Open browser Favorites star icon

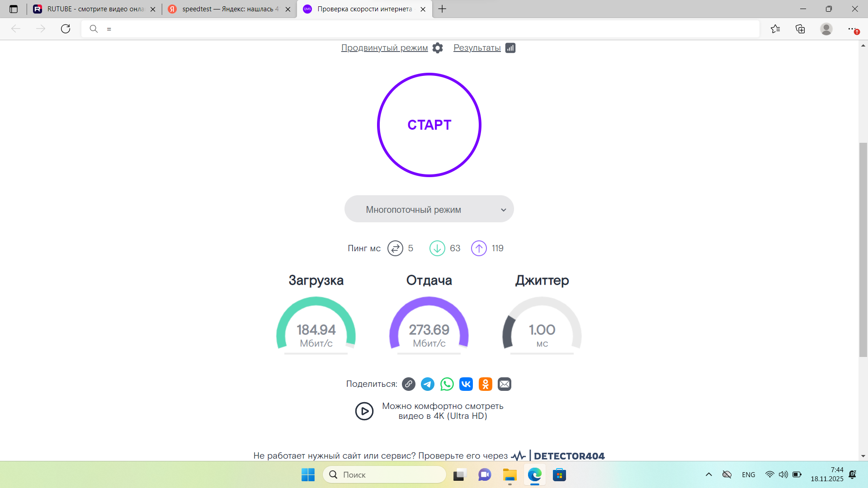775,29
